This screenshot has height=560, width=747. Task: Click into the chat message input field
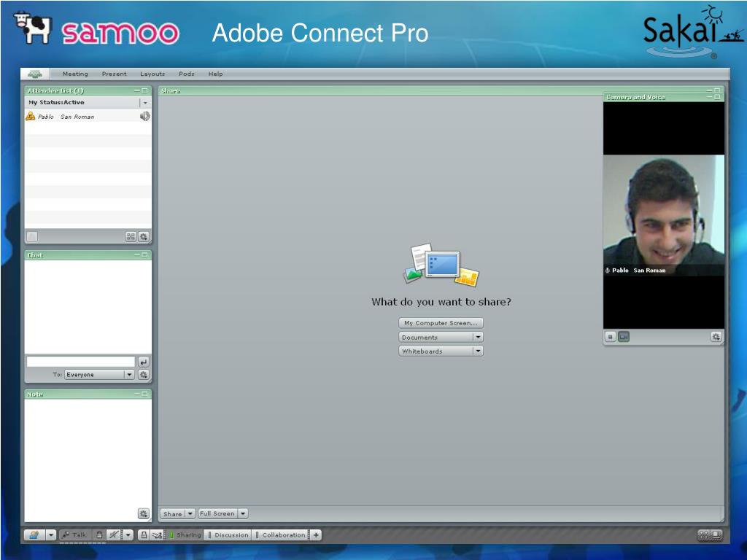coord(81,362)
